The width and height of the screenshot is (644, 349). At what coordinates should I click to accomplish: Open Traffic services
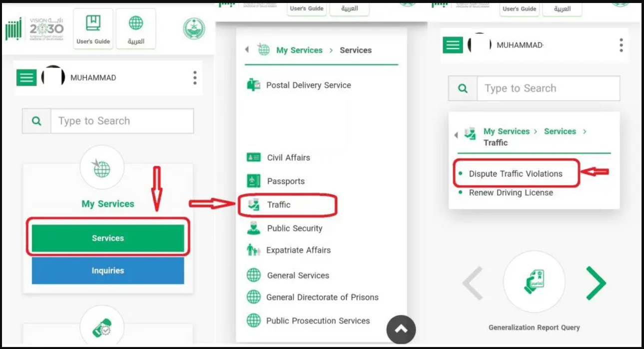click(278, 204)
